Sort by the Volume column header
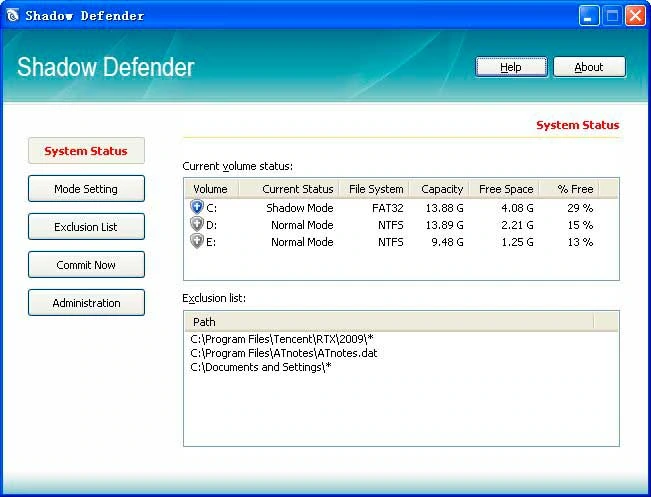This screenshot has height=497, width=651. click(x=210, y=189)
